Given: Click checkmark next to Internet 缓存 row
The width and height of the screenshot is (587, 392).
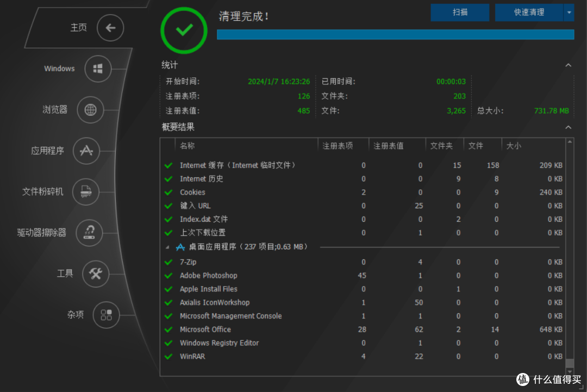Looking at the screenshot, I should coord(168,165).
